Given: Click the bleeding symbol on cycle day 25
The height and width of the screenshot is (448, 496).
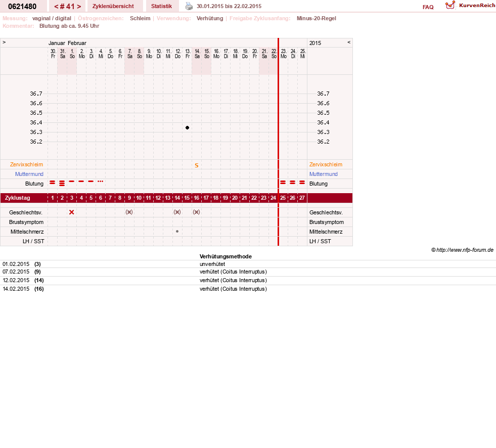Looking at the screenshot, I should (x=283, y=183).
